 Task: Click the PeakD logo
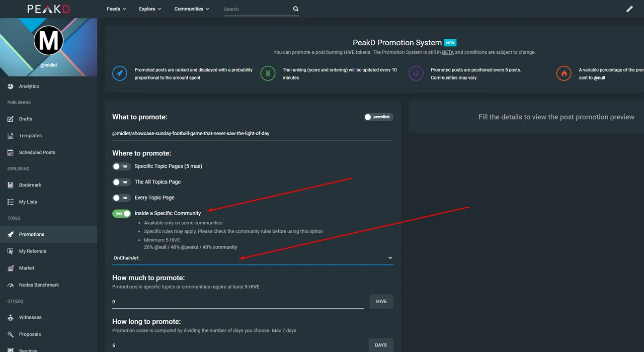[48, 9]
